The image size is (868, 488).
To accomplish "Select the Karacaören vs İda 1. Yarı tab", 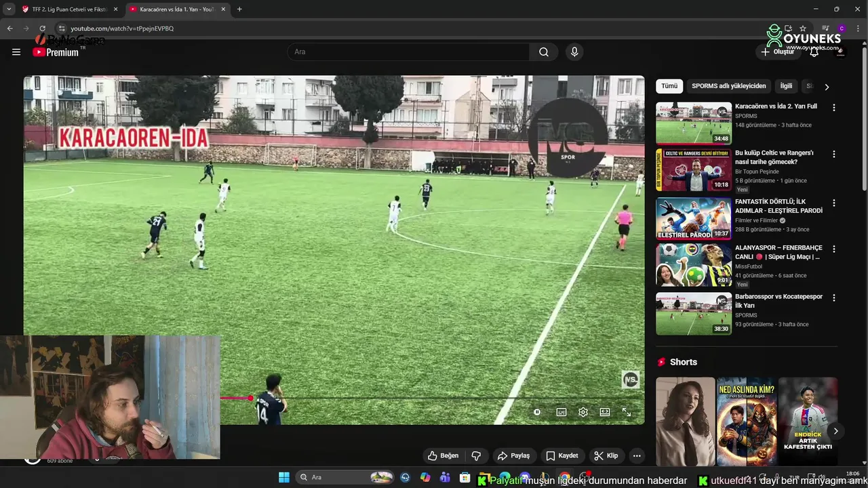I will (176, 9).
